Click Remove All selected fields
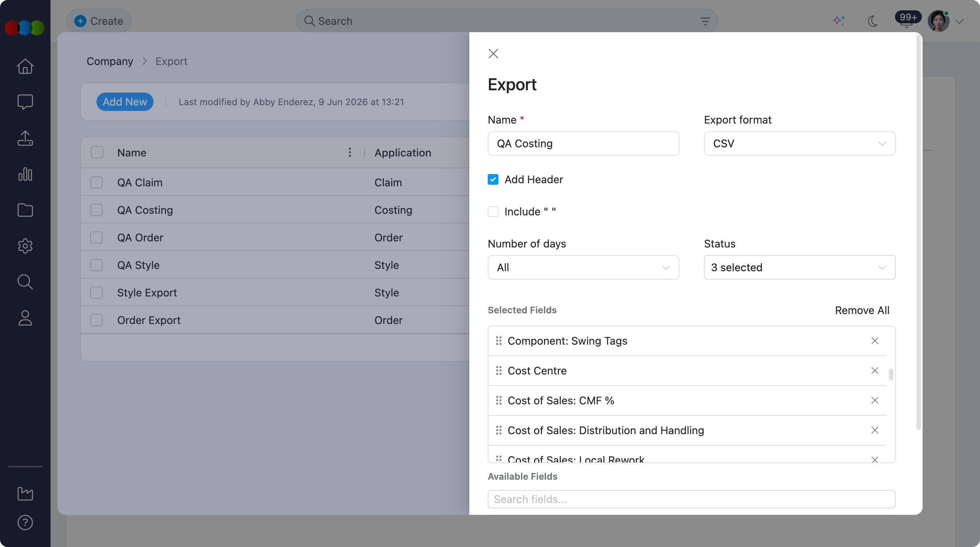980x547 pixels. click(862, 310)
